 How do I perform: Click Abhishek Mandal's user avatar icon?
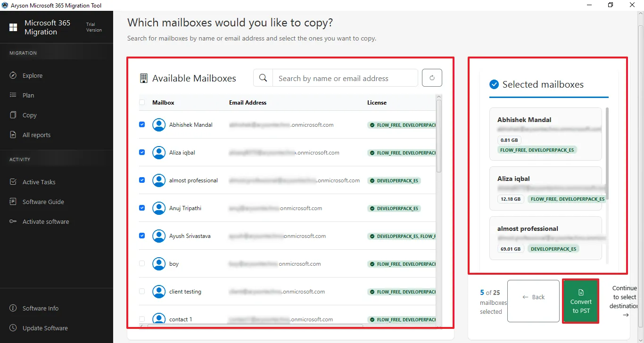pos(159,125)
